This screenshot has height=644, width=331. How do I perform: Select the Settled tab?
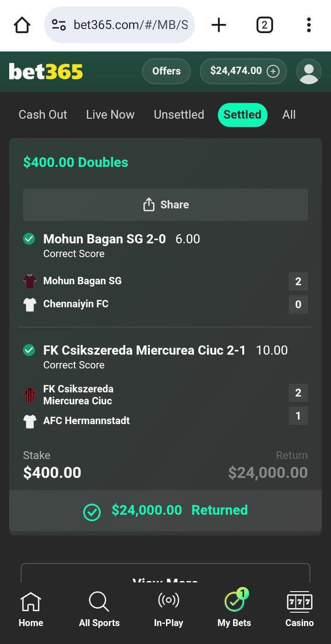242,115
